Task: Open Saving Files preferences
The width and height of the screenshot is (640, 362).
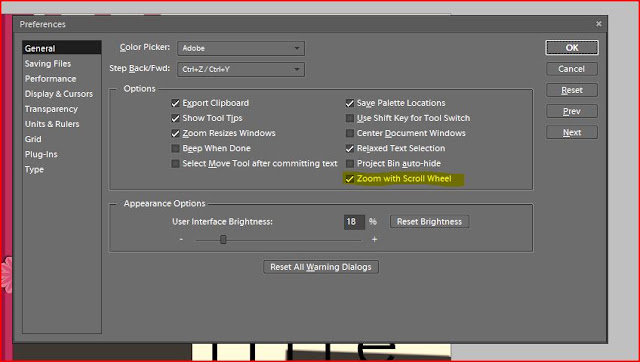Action: click(x=48, y=64)
